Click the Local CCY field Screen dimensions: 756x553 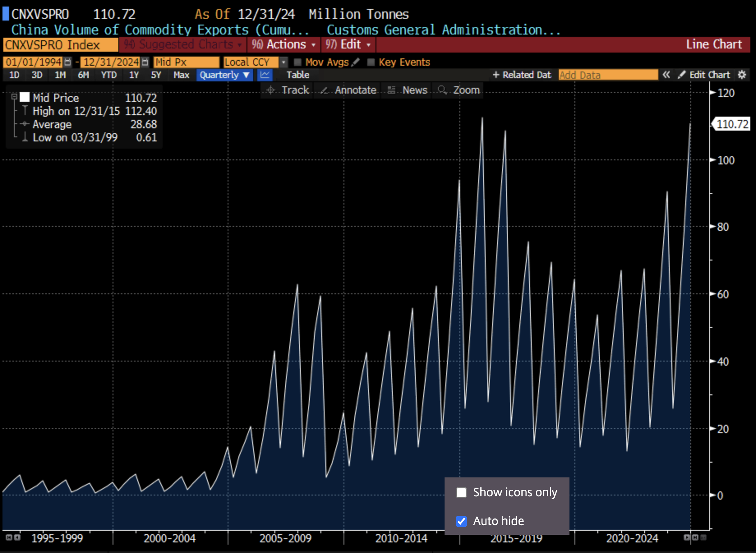click(251, 62)
